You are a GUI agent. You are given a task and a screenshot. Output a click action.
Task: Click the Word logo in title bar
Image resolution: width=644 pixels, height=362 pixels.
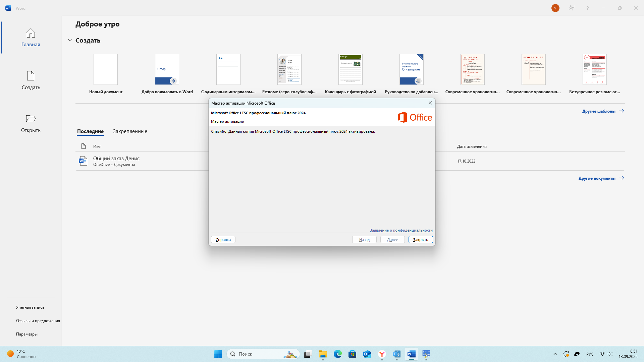pos(8,8)
